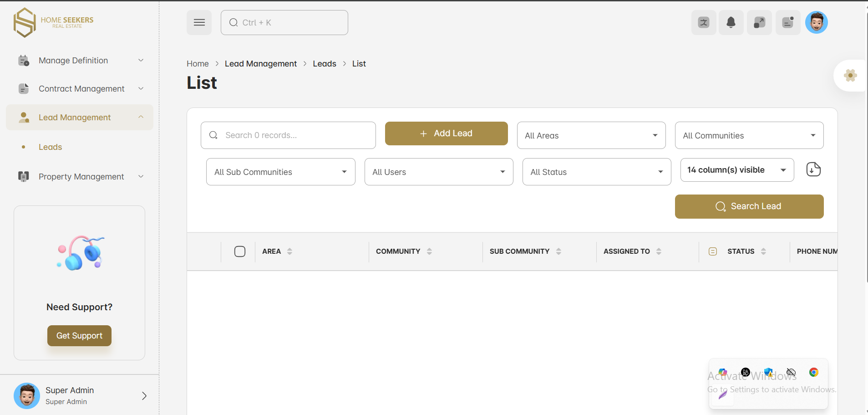The height and width of the screenshot is (415, 868).
Task: Expand the 14 column(s) visible dropdown
Action: 736,170
